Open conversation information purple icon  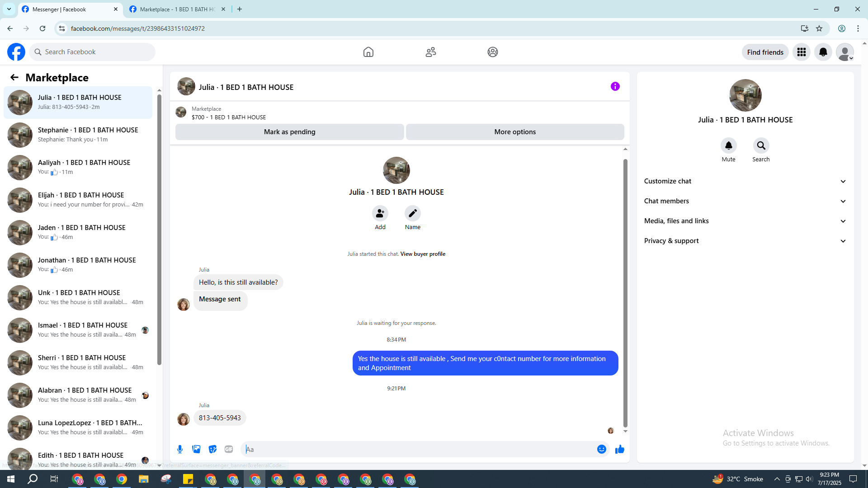[615, 86]
